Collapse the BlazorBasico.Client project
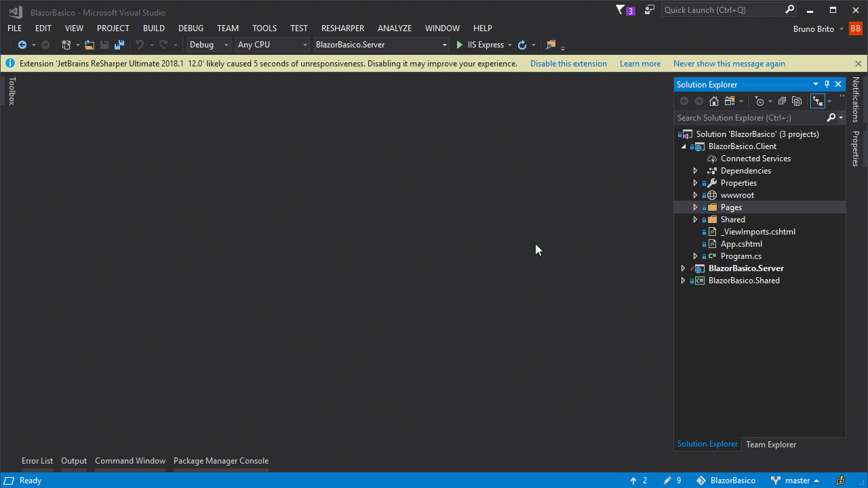This screenshot has width=868, height=488. coord(683,146)
